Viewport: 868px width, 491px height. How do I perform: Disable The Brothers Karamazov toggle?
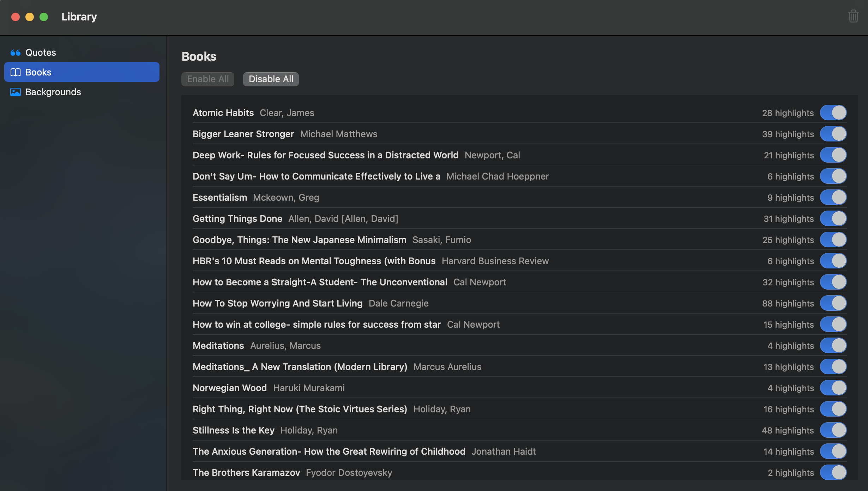coord(833,473)
